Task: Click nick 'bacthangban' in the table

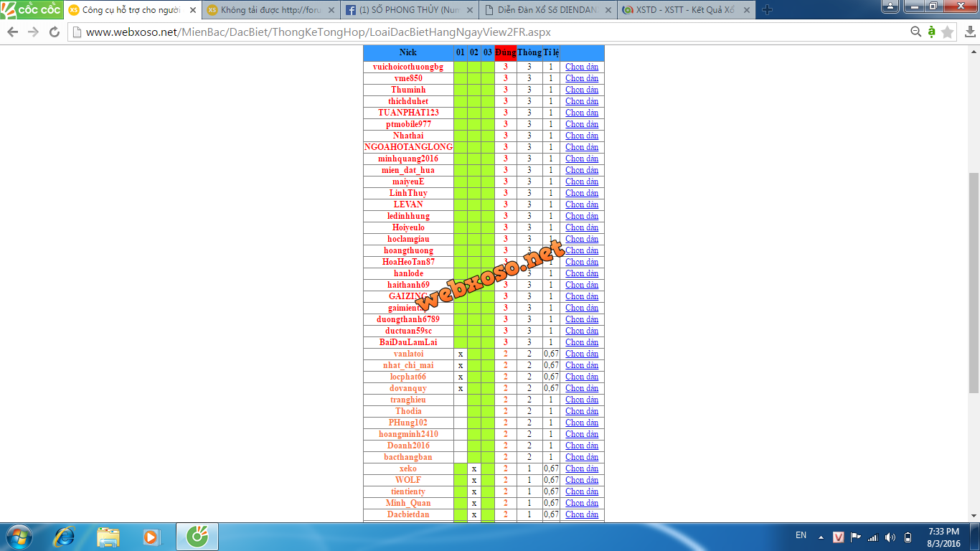Action: pos(408,457)
